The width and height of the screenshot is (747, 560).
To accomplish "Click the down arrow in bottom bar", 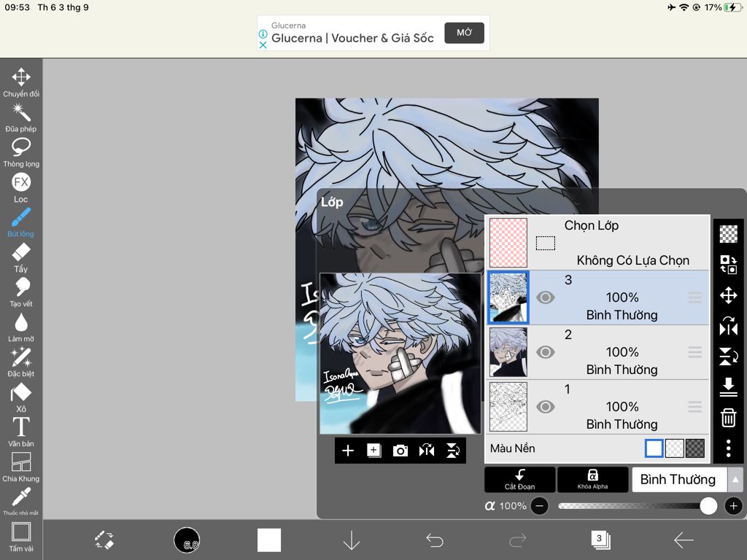I will (352, 540).
